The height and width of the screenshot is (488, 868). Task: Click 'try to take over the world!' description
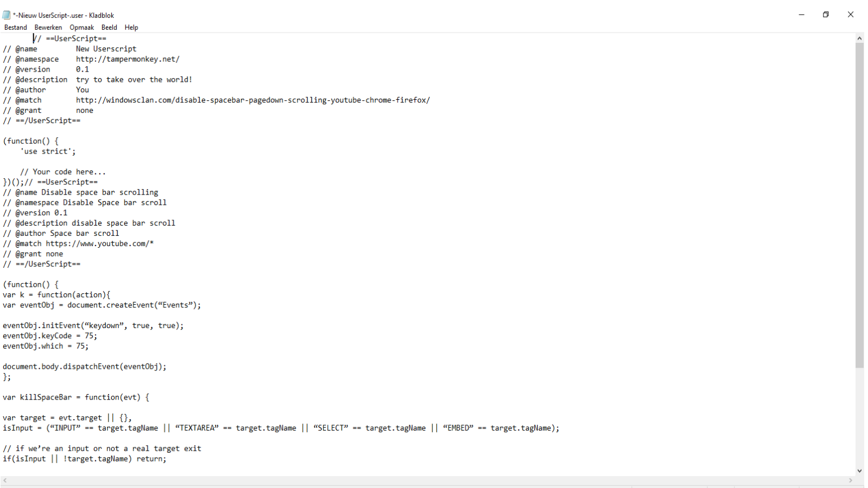134,79
